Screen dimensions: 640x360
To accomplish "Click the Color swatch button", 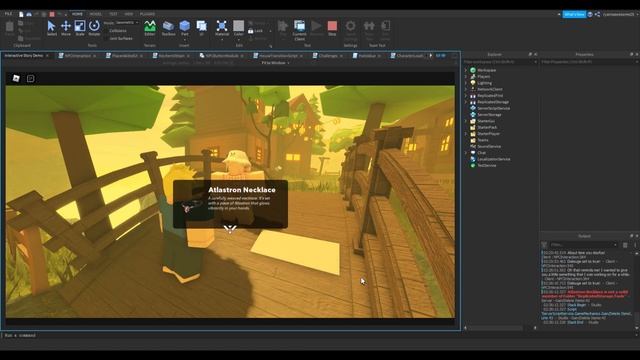I will tap(238, 26).
